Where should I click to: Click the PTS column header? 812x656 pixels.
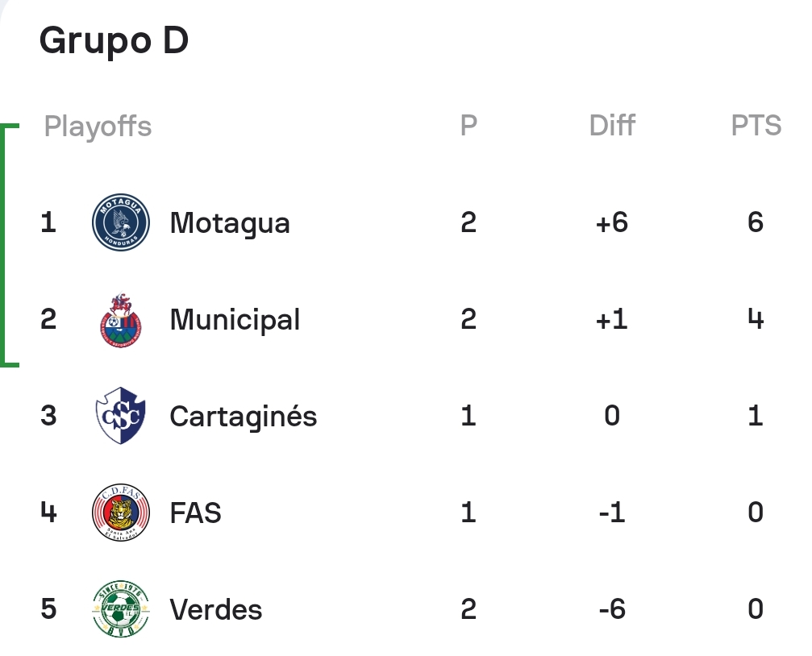point(756,125)
